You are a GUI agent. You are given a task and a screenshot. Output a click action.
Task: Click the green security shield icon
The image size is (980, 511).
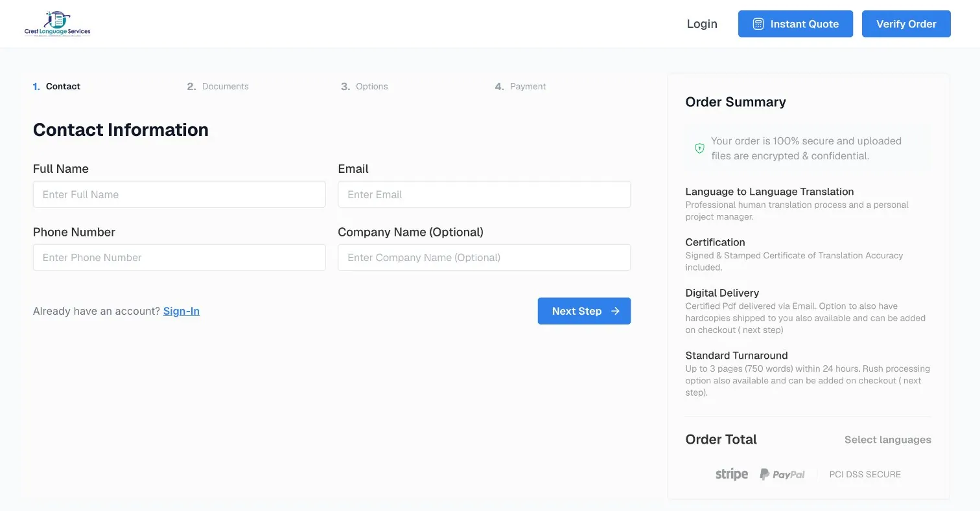(x=699, y=148)
